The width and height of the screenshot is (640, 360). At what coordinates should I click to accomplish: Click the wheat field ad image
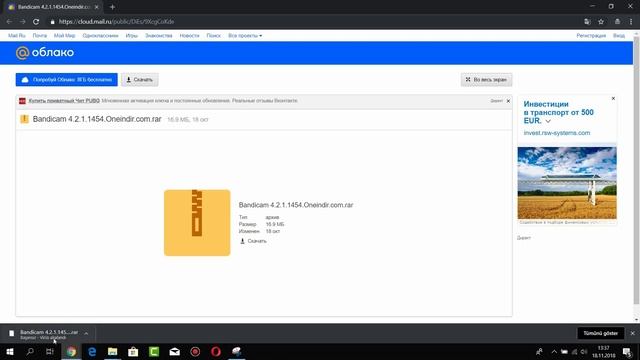567,183
